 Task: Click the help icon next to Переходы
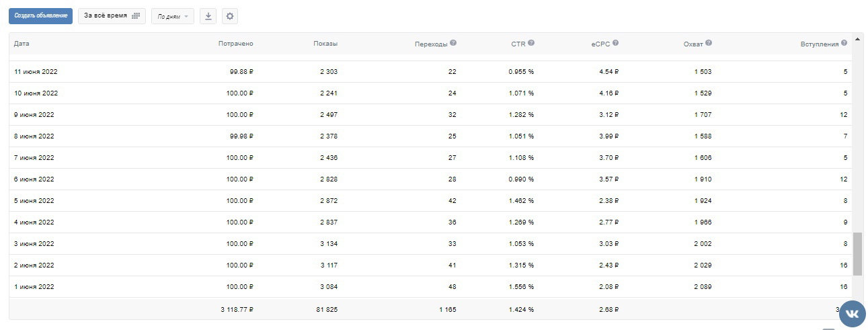click(453, 43)
